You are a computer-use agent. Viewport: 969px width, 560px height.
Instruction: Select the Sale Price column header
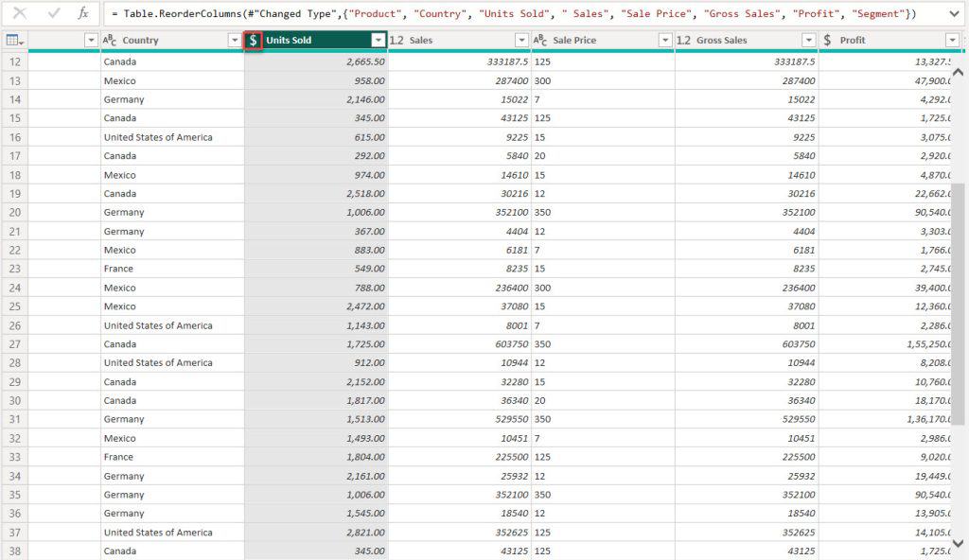click(603, 40)
